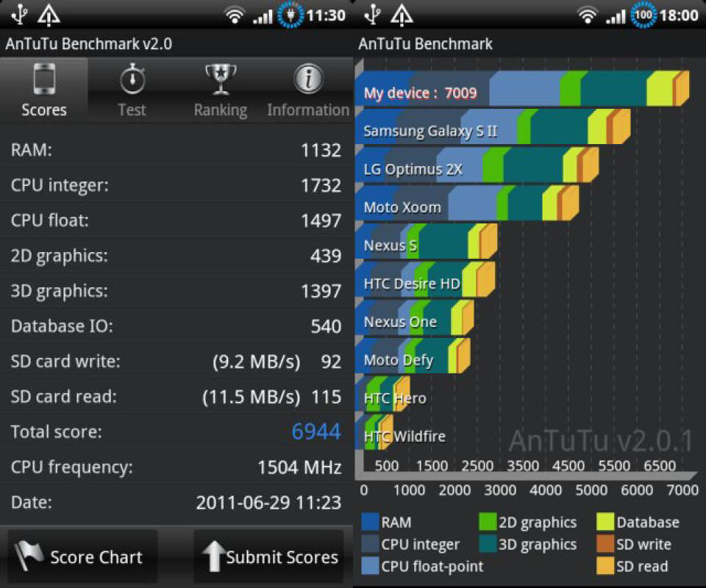
Task: Open the Scores tab phone icon
Action: [x=44, y=79]
